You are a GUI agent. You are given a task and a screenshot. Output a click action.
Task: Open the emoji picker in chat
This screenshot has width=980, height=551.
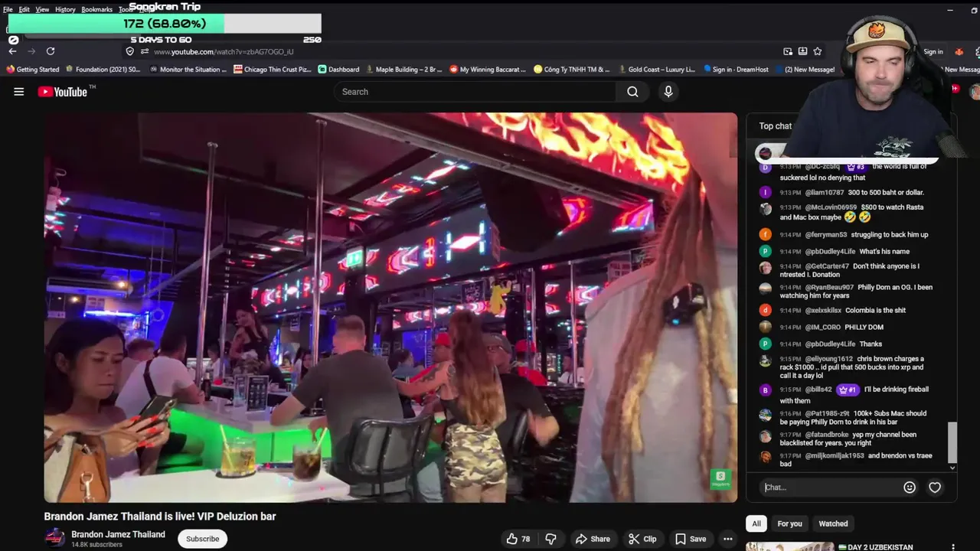coord(910,487)
